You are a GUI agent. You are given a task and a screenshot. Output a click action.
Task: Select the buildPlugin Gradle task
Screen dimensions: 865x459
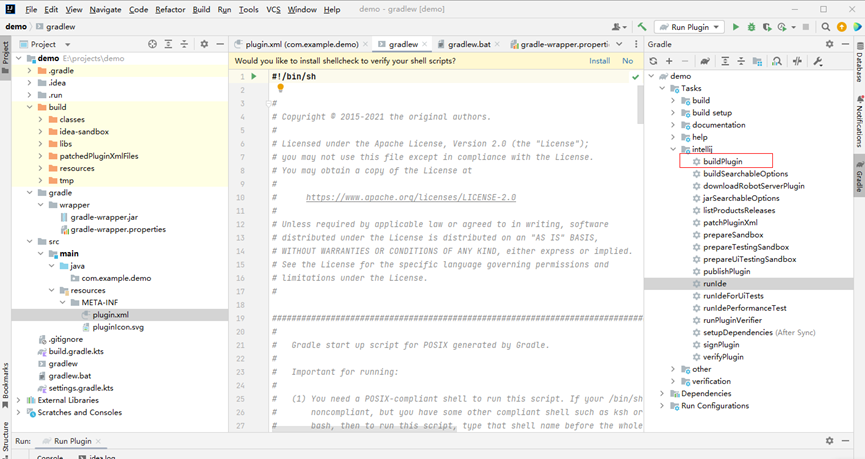(x=723, y=161)
